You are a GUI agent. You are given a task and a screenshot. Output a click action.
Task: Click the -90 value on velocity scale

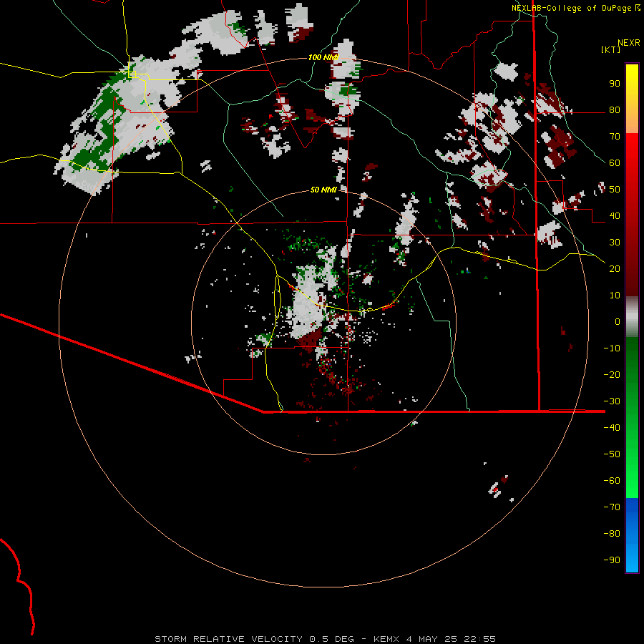tap(612, 560)
